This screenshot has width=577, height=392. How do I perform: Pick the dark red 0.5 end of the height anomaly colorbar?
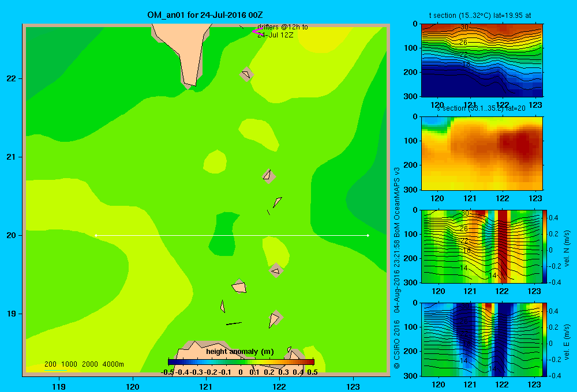coord(310,362)
